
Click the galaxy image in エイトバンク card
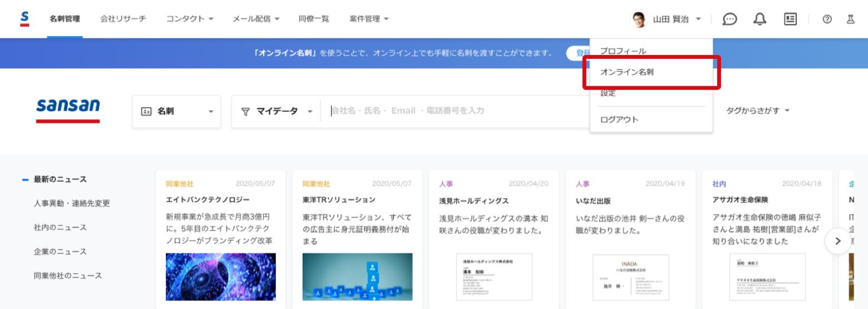click(221, 277)
